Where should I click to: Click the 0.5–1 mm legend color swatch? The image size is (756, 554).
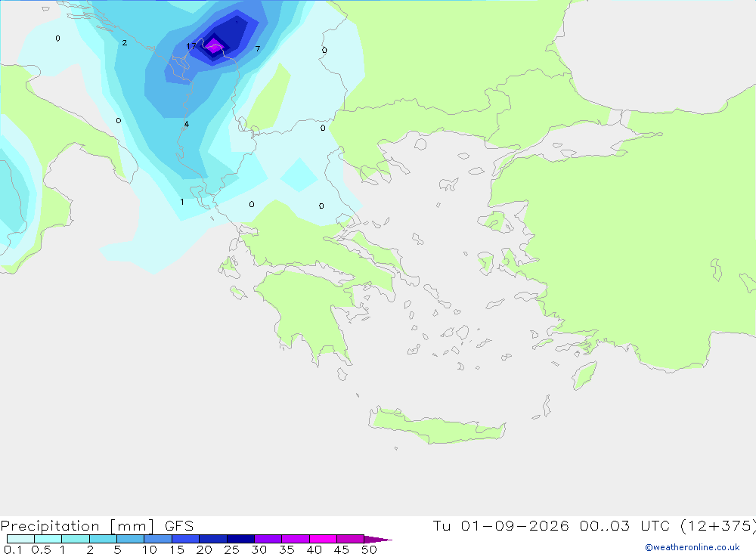point(48,539)
